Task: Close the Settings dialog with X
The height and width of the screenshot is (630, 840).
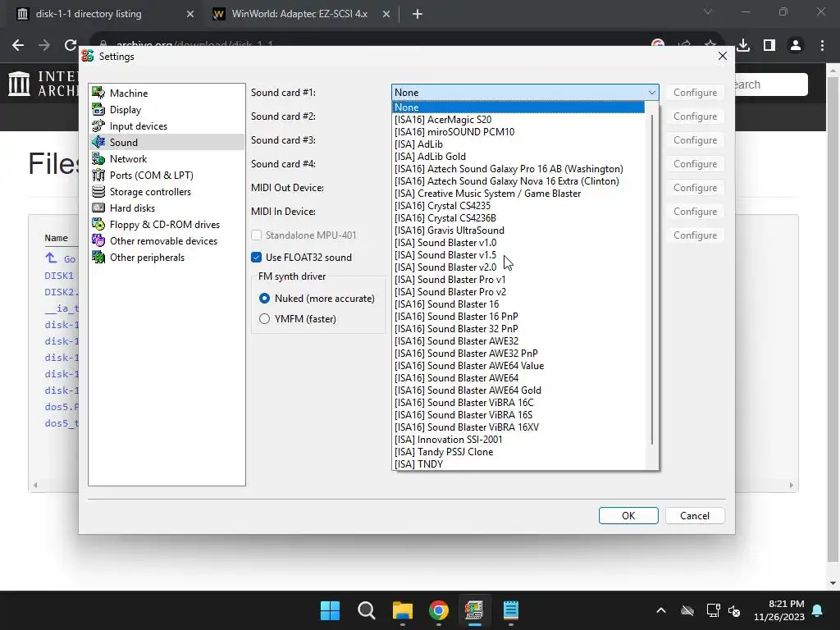Action: (722, 56)
